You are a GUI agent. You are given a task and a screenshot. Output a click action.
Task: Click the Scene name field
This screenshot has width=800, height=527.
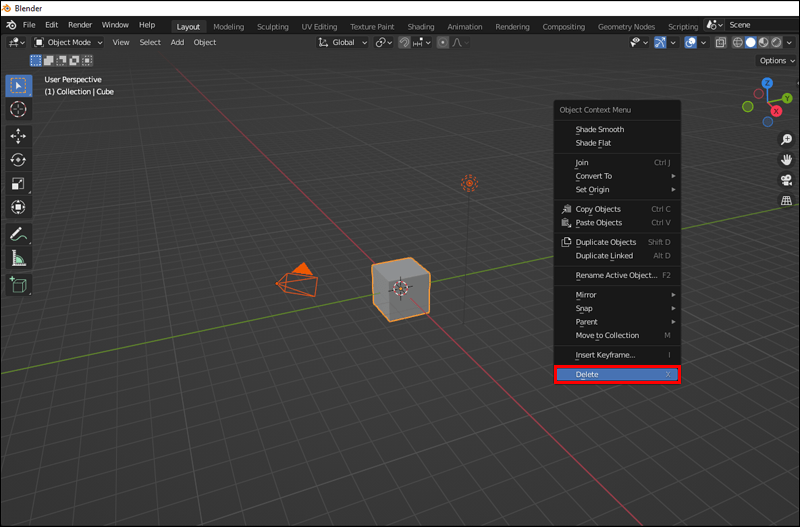(x=762, y=24)
